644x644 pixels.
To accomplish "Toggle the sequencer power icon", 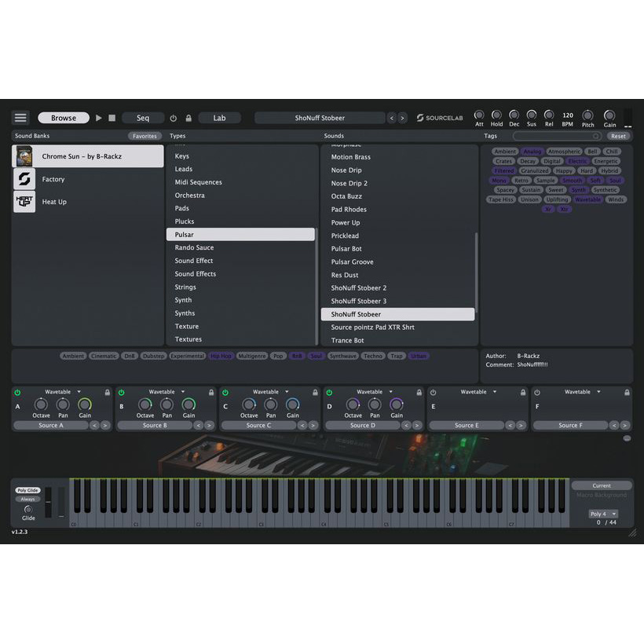I will (x=174, y=119).
